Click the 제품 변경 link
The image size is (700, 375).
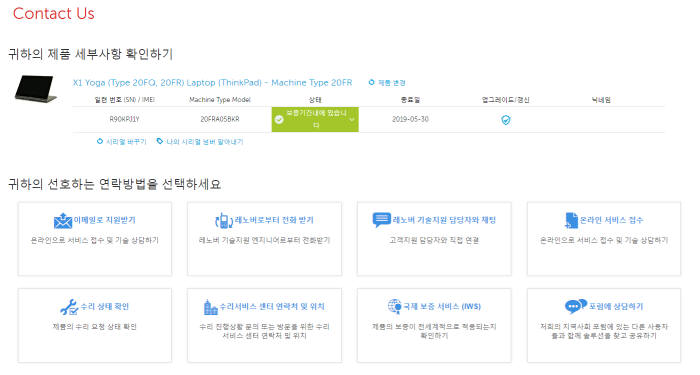392,83
